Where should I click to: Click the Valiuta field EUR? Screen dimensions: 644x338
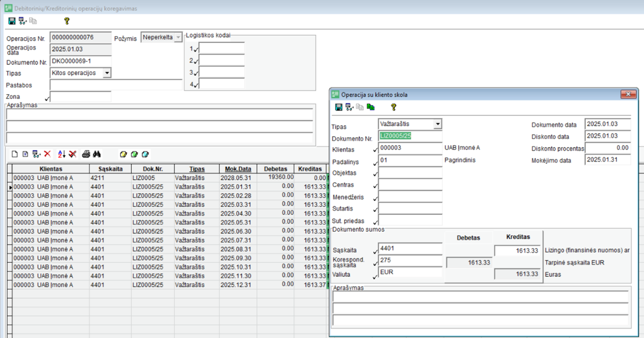point(410,273)
